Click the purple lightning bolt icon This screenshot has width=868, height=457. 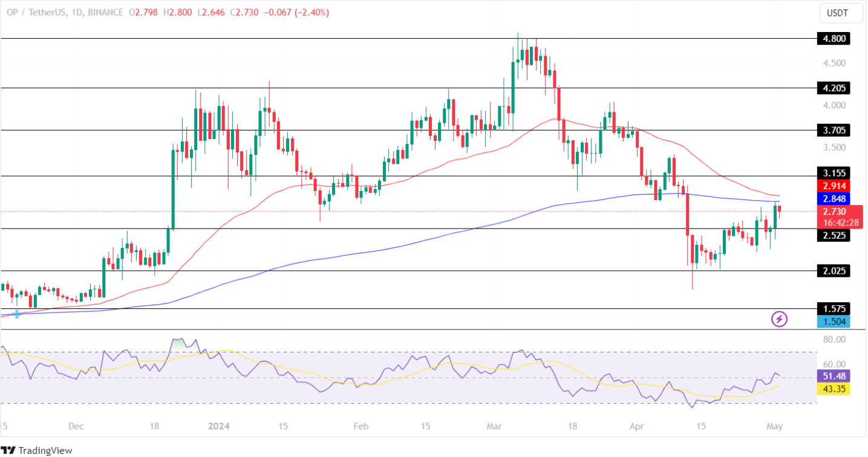(x=780, y=319)
